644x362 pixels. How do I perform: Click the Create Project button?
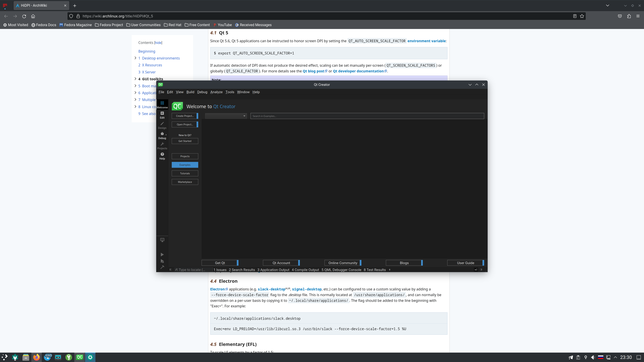click(x=185, y=116)
